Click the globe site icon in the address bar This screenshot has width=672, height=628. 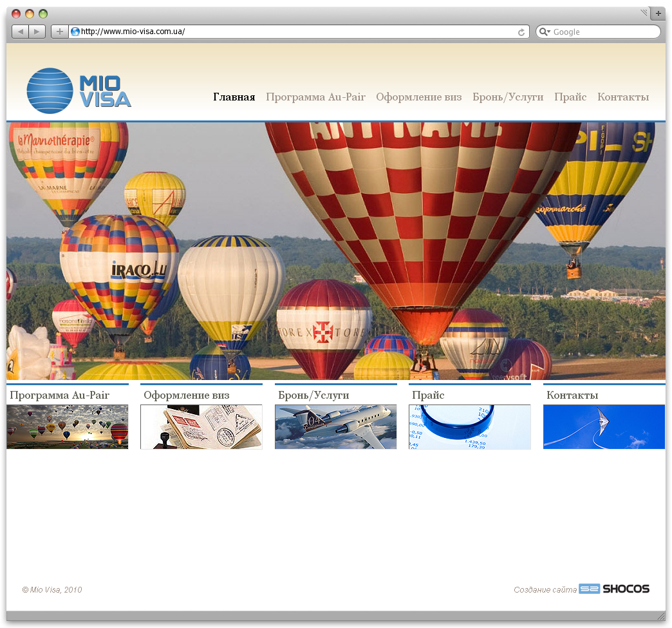pyautogui.click(x=75, y=32)
